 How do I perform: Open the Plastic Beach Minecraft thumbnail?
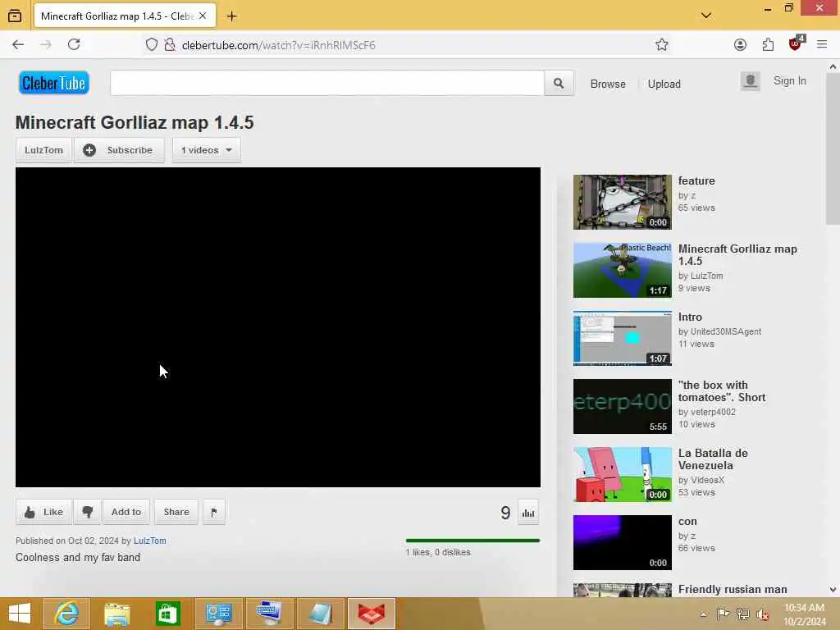pos(622,270)
